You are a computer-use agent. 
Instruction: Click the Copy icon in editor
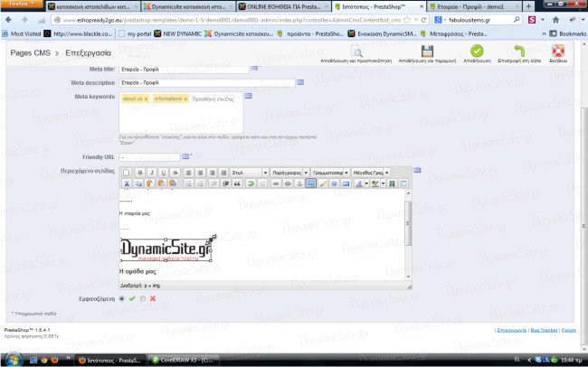(x=138, y=183)
